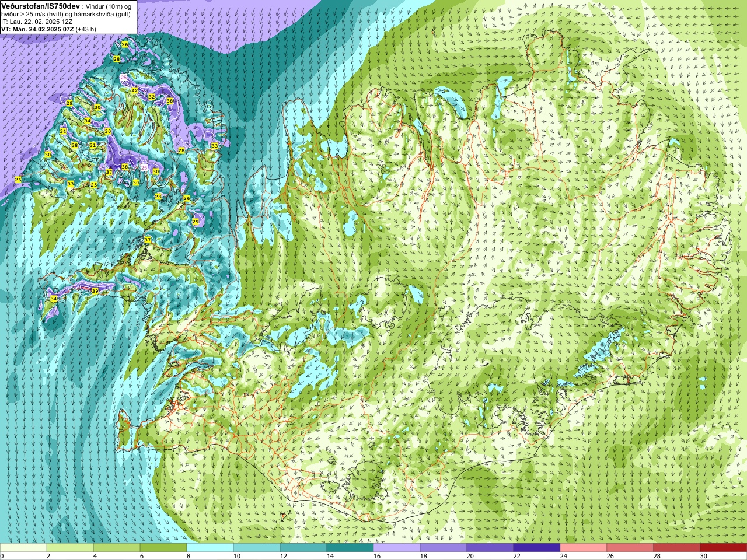Click the yellow 31 max gust marker
Viewport: 747px width, 560px height.
[x=93, y=145]
